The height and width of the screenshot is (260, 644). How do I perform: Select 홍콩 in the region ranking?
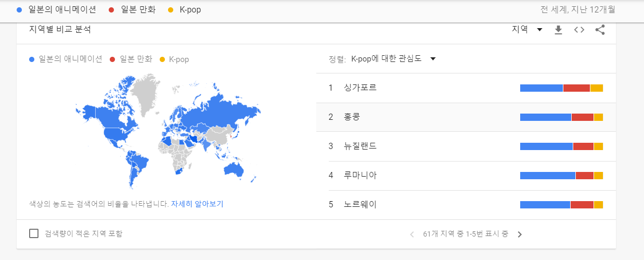coord(352,117)
